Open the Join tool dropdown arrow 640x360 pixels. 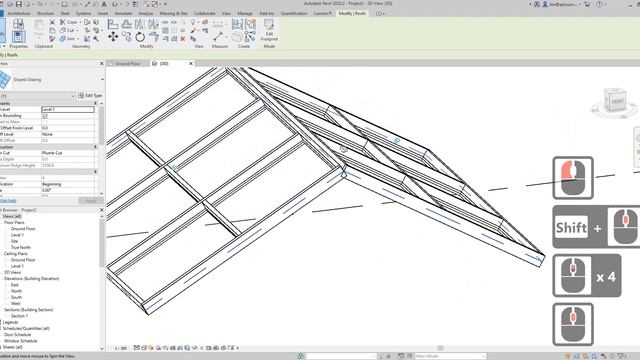pyautogui.click(x=78, y=39)
